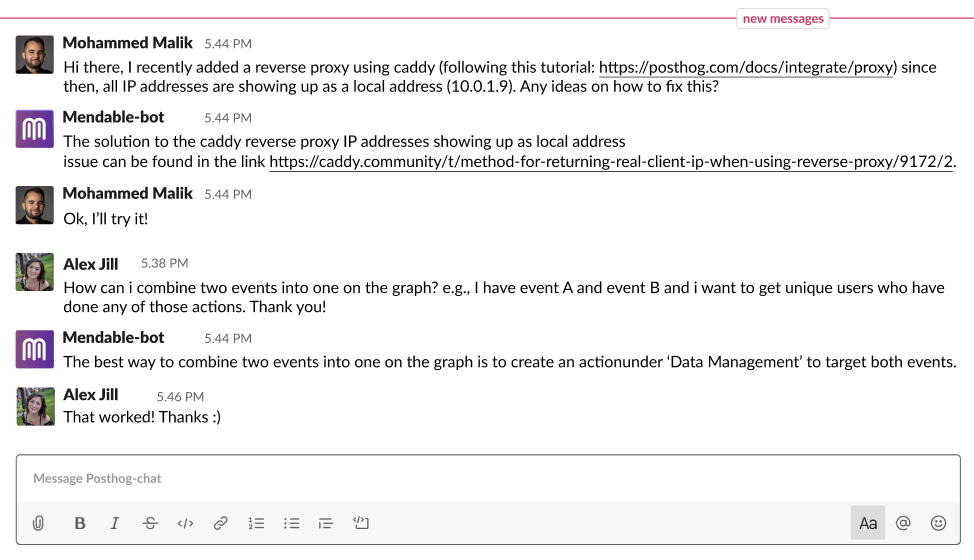974x560 pixels.
Task: Open the posthog.com docs proxy link
Action: [748, 68]
